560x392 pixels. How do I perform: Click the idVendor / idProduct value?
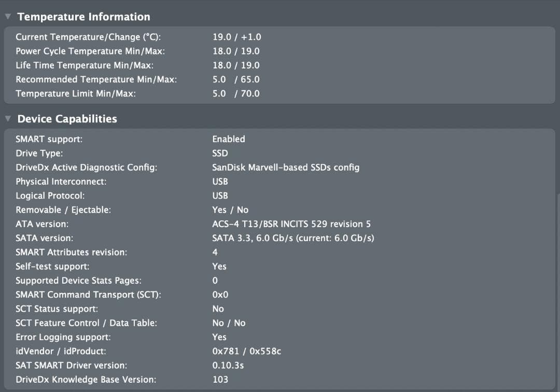246,351
